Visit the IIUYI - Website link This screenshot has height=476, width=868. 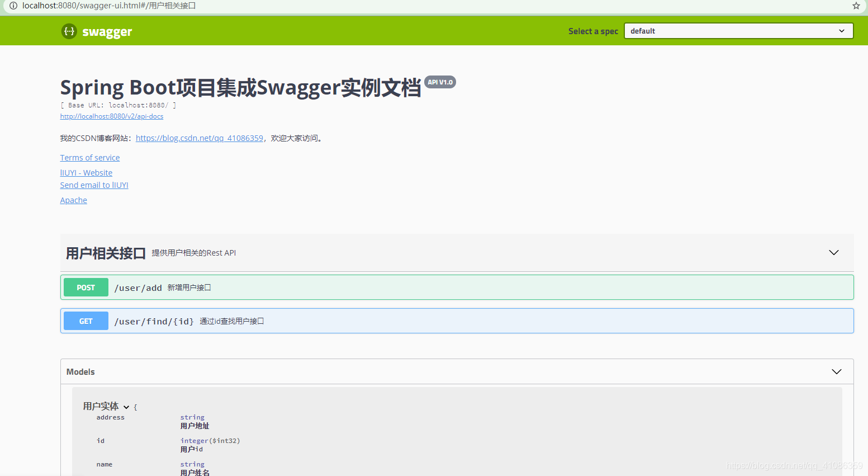point(86,173)
